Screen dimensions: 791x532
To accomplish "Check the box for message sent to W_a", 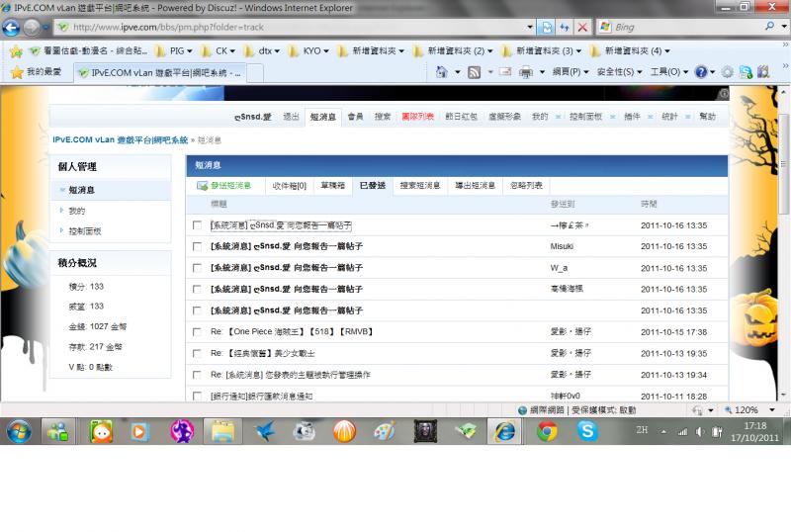I will 198,268.
